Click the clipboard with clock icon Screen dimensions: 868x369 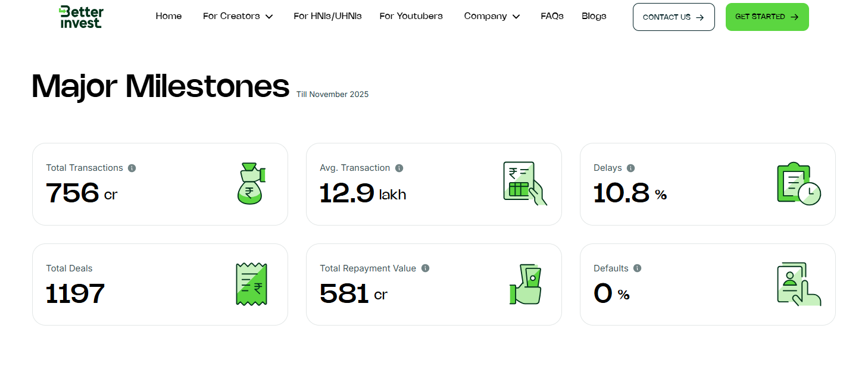798,183
